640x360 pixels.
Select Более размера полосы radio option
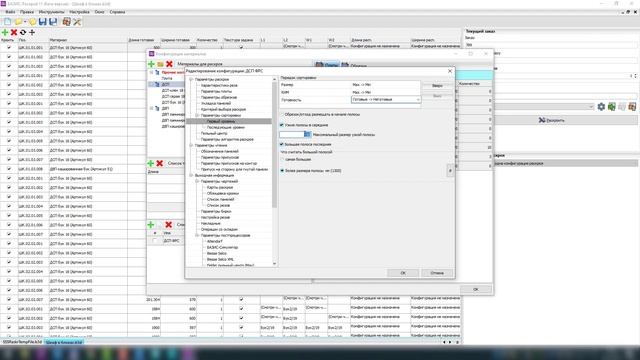(282, 171)
